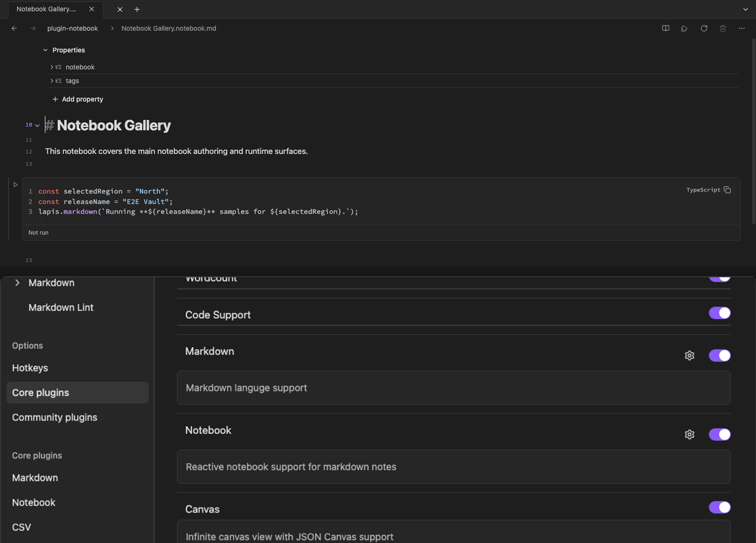Open Markdown Lint settings
The width and height of the screenshot is (756, 543).
tap(61, 308)
